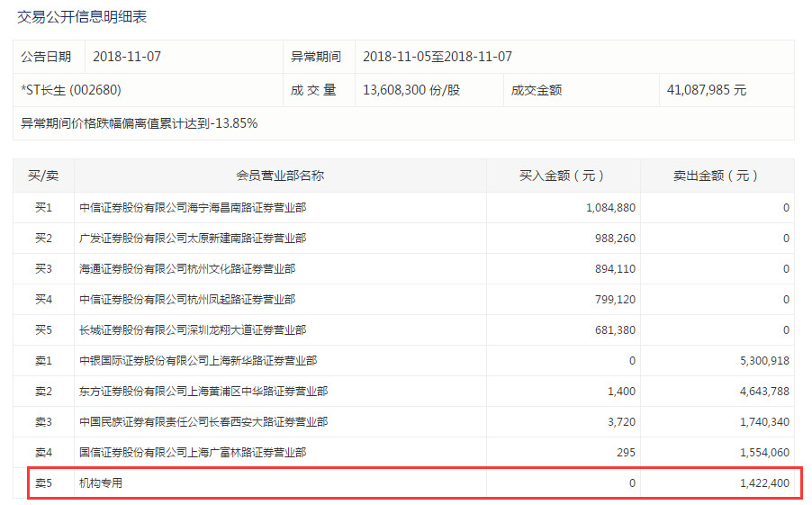Click 中银国际证券上海新华路证券营业部 name
The height and width of the screenshot is (505, 812).
pyautogui.click(x=198, y=360)
